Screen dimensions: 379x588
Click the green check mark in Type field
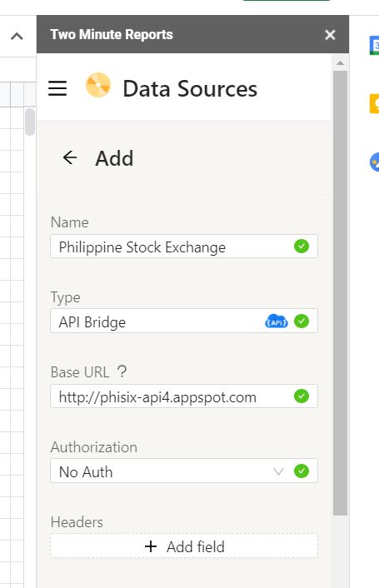pos(302,321)
